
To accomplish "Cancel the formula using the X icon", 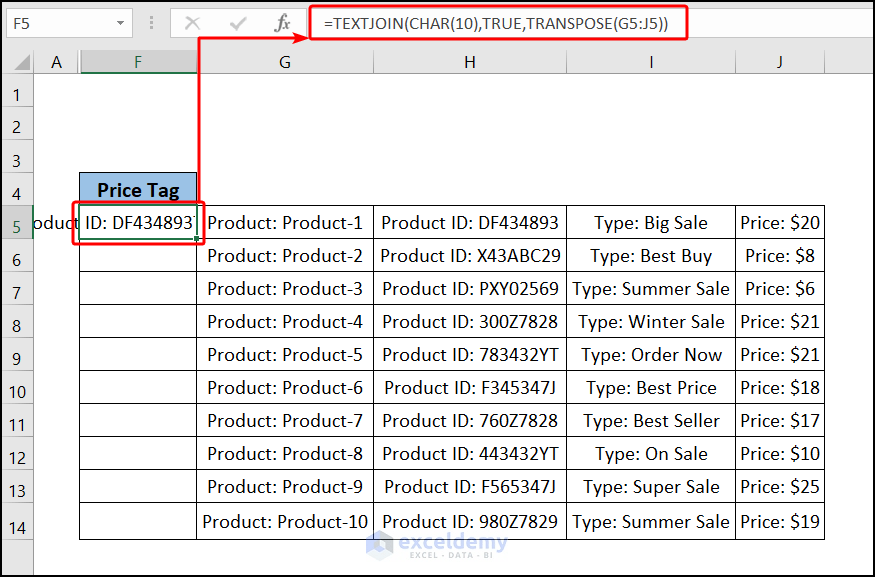I will pos(192,22).
